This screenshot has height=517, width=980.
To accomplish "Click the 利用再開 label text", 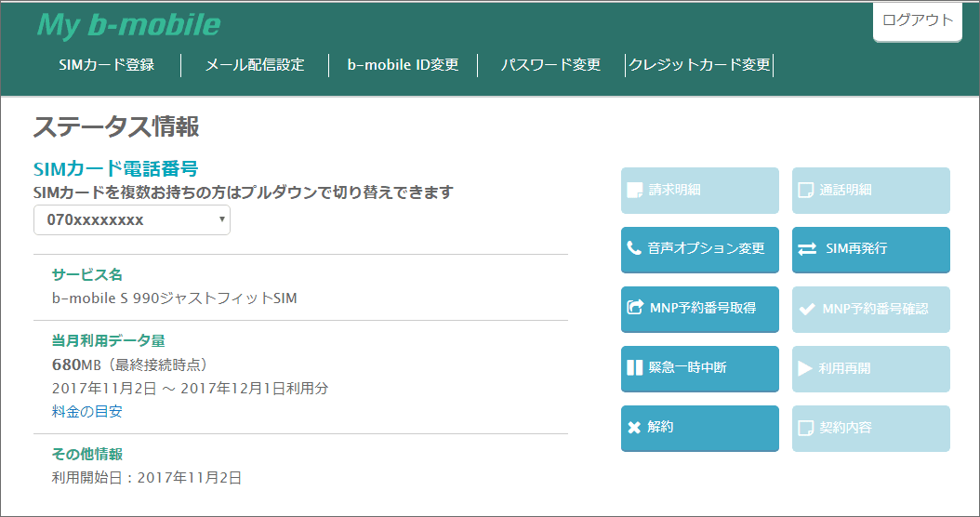I will (844, 368).
